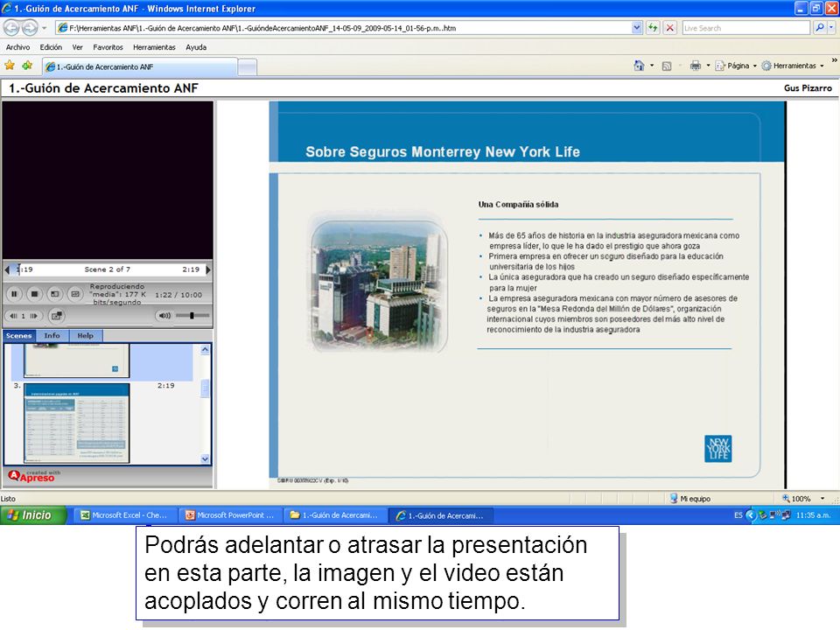Click the search magnifier icon
Viewport: 840px width, 630px height.
pos(819,28)
